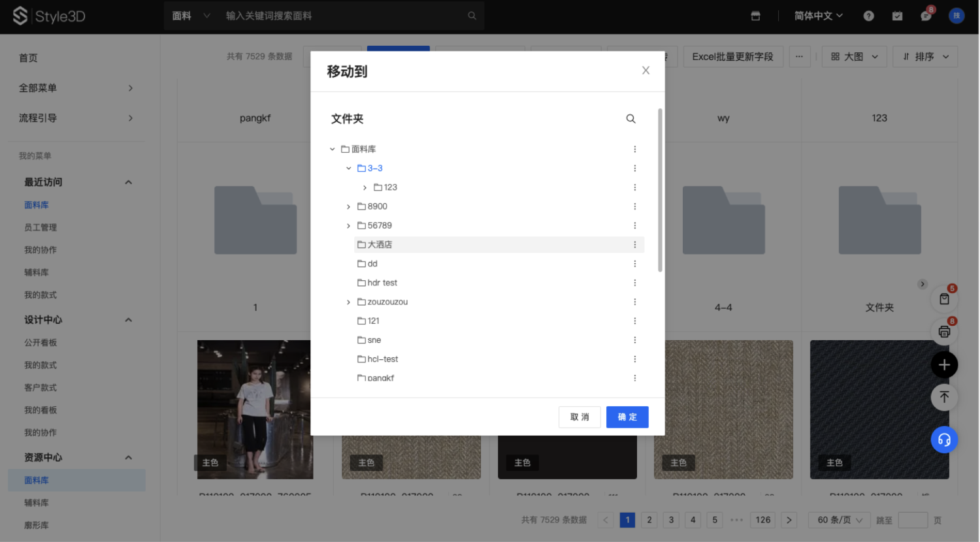Click the search icon in folder panel
This screenshot has width=980, height=542.
630,119
